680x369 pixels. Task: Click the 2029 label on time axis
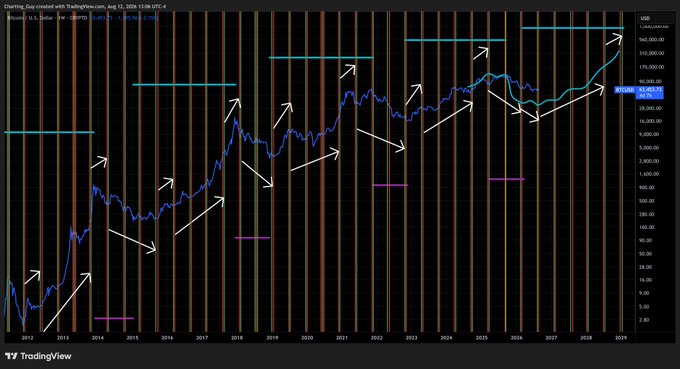tap(621, 338)
